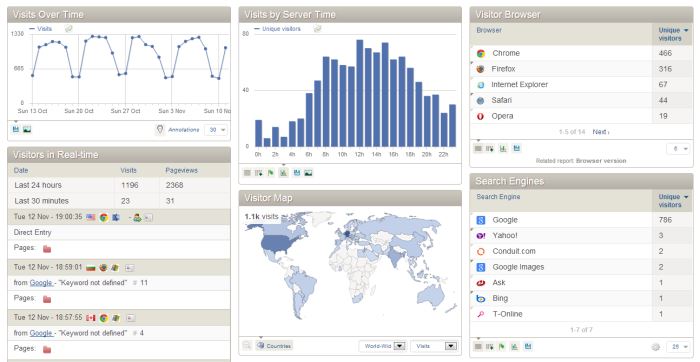This screenshot has width=700, height=362.
Task: Click the Pages folder icon for the 19:00:35 visit
Action: click(x=47, y=249)
